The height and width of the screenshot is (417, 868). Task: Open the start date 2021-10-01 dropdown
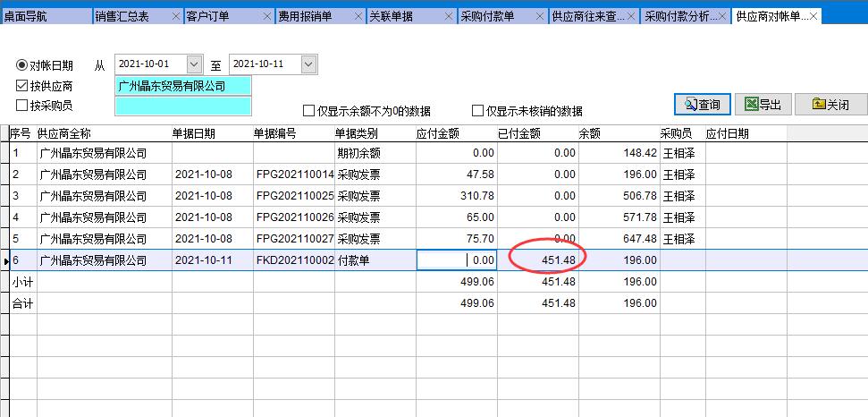[x=194, y=64]
